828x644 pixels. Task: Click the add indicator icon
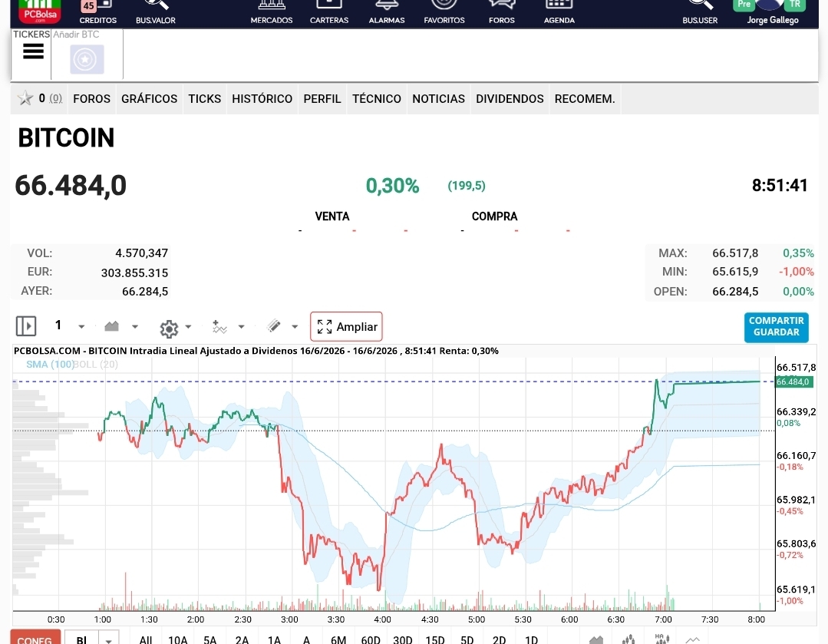tap(219, 327)
